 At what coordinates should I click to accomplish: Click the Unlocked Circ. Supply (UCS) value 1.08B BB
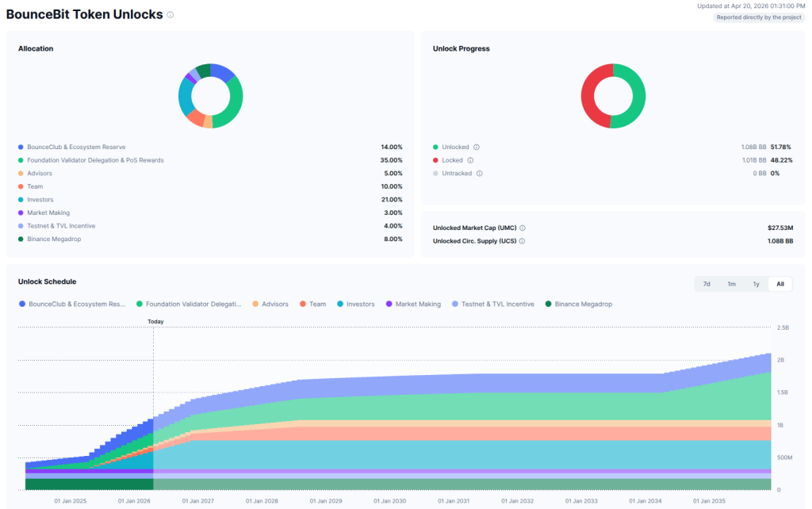(x=780, y=241)
